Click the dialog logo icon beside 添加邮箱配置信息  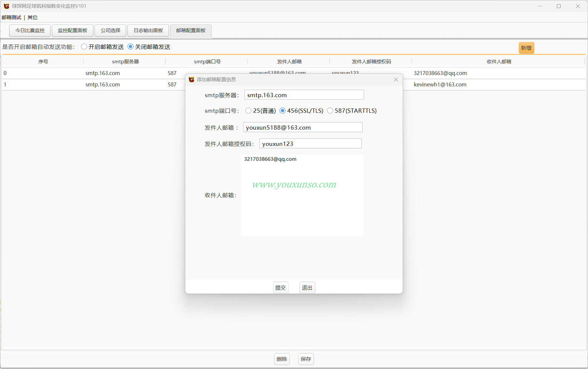click(191, 80)
